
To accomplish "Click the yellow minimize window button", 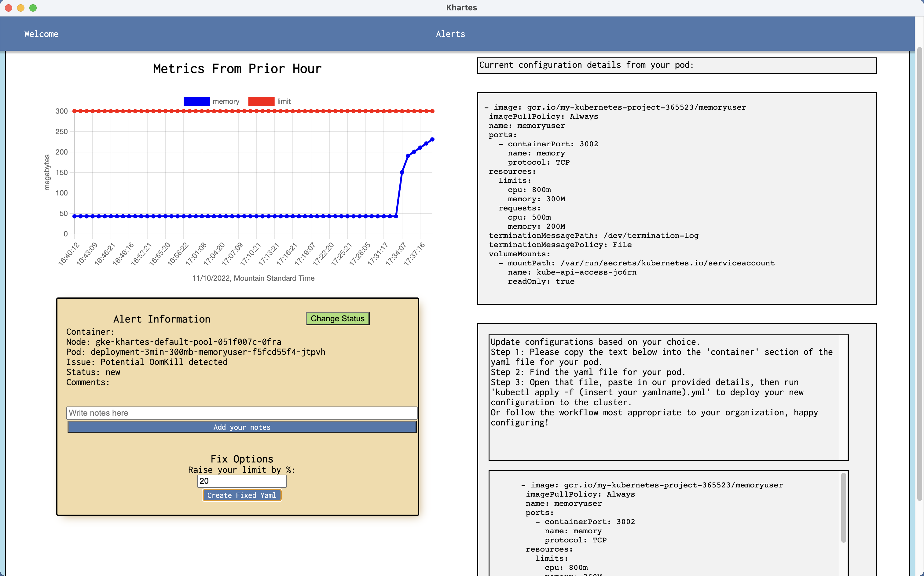I will coord(21,8).
